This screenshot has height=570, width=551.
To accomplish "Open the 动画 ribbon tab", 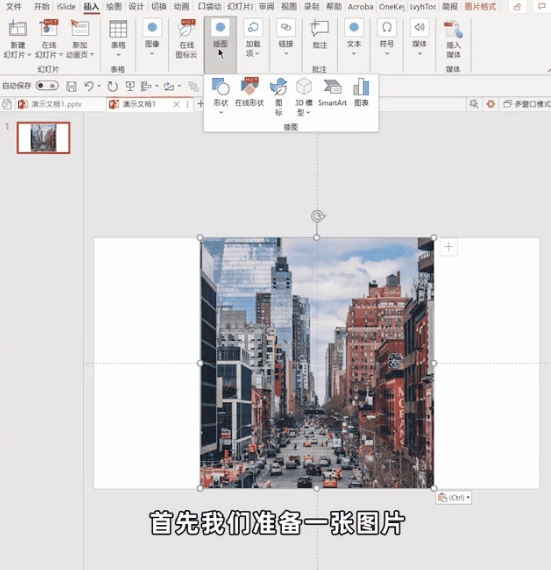I will point(181,7).
